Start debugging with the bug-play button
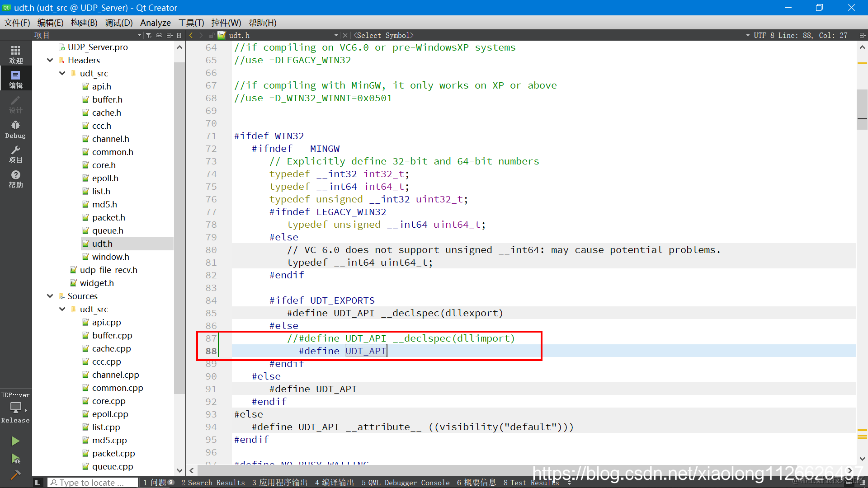The width and height of the screenshot is (868, 488). click(x=15, y=459)
